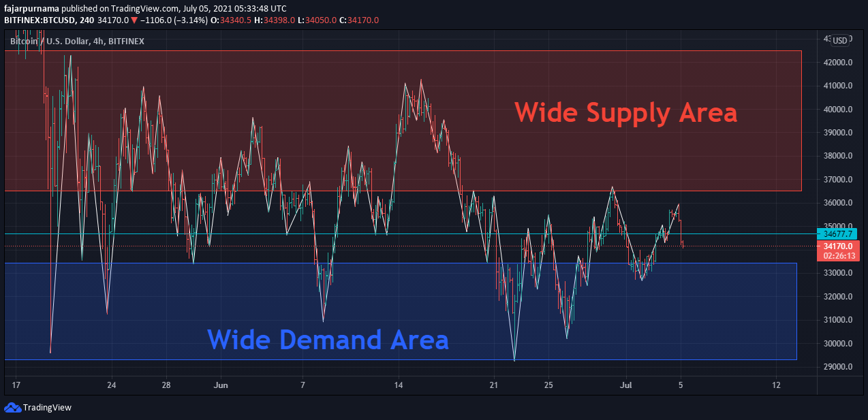This screenshot has width=868, height=420.
Task: Click the TradingView logo icon
Action: (x=13, y=407)
